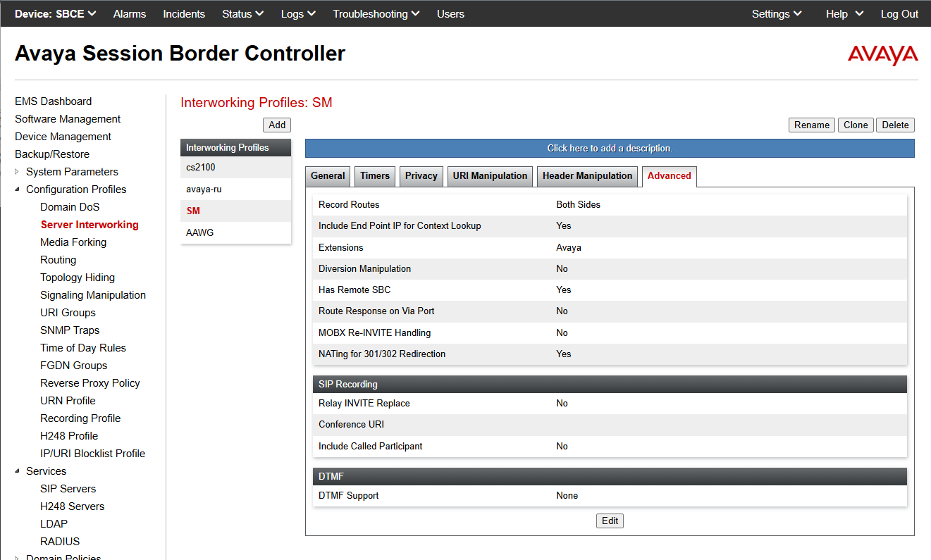Delete the SM profile
Screen dimensions: 931x560
pyautogui.click(x=895, y=125)
